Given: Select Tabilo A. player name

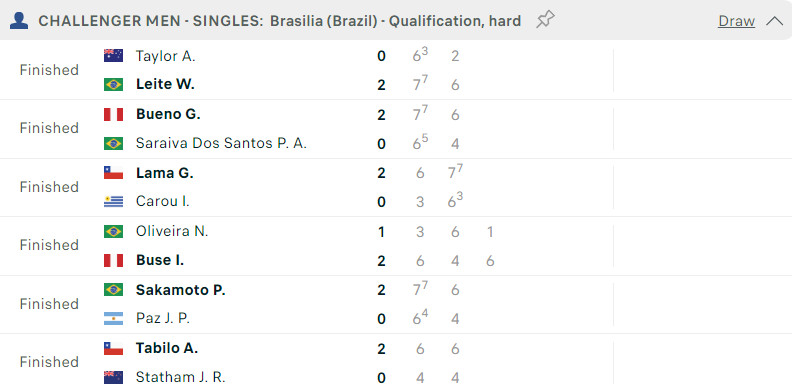Looking at the screenshot, I should (167, 348).
